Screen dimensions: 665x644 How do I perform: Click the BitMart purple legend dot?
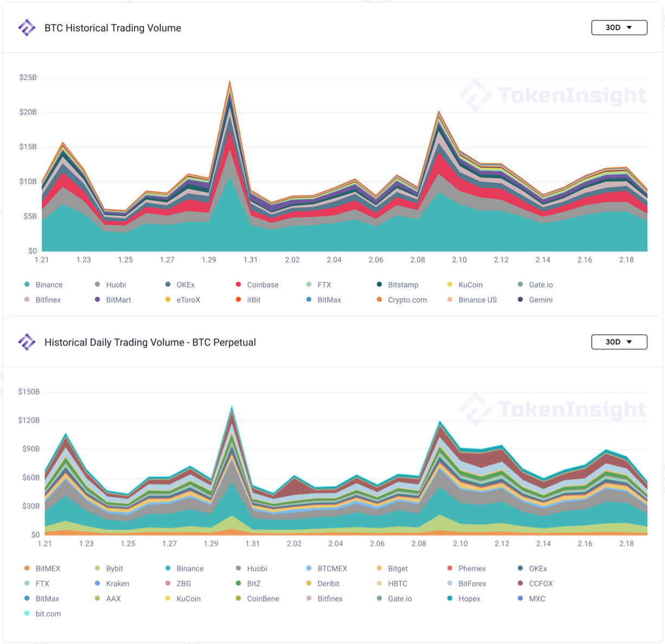tap(98, 300)
